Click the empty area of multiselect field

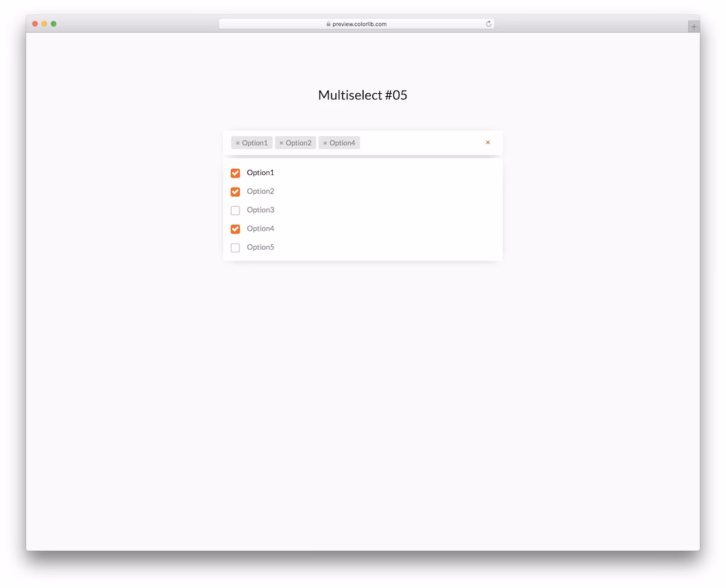(x=420, y=143)
